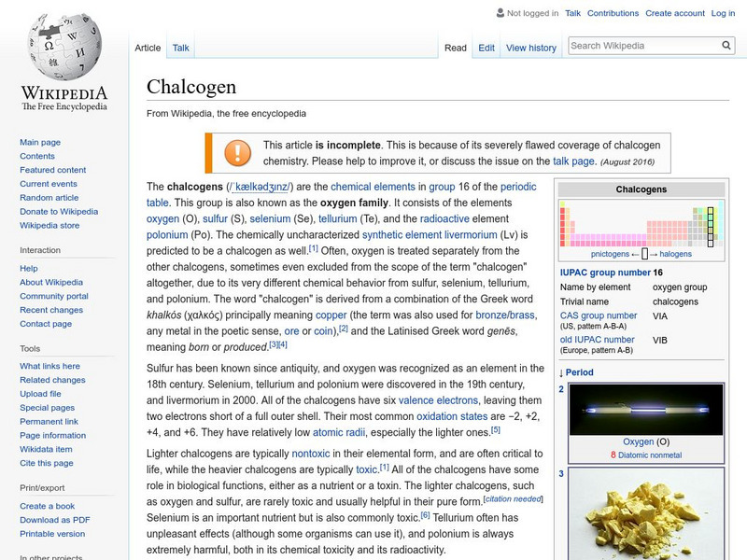Click the Diatomic nonmetal link

pyautogui.click(x=650, y=455)
